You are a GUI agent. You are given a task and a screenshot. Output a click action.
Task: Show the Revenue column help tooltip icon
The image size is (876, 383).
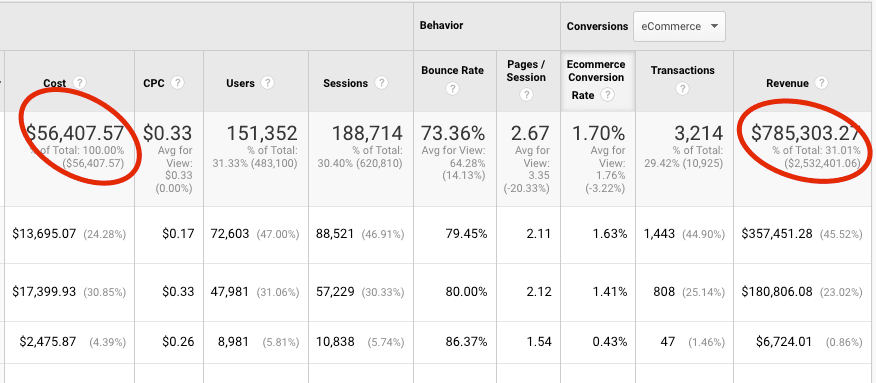821,83
